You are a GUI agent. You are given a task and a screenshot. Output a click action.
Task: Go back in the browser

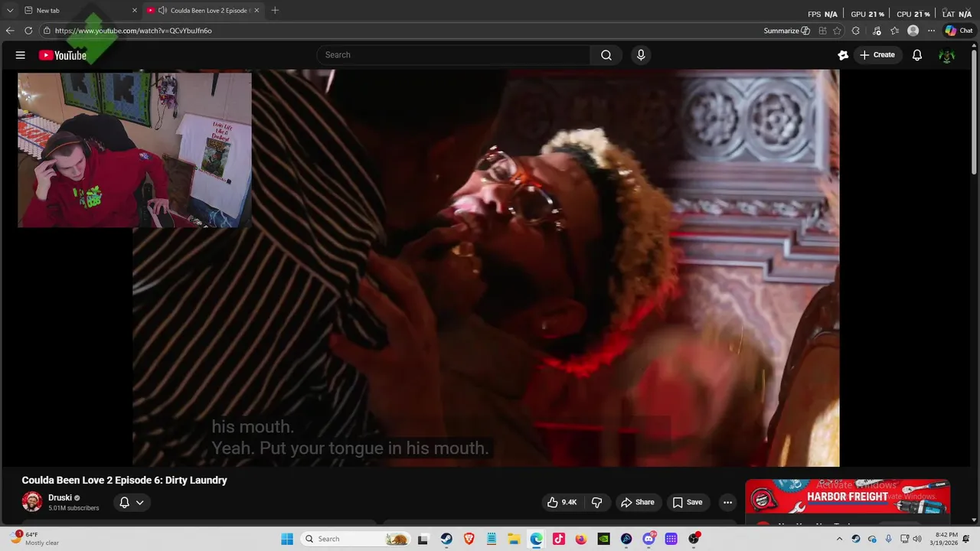[x=10, y=31]
